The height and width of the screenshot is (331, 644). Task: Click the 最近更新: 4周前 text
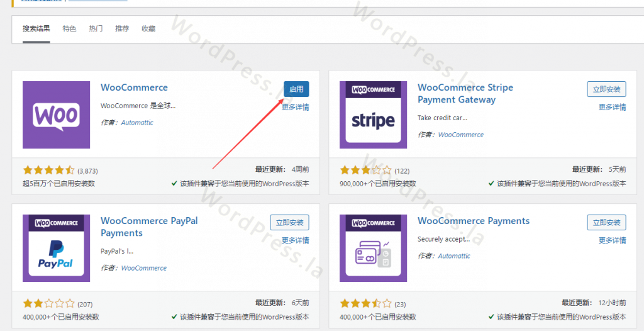(x=282, y=169)
